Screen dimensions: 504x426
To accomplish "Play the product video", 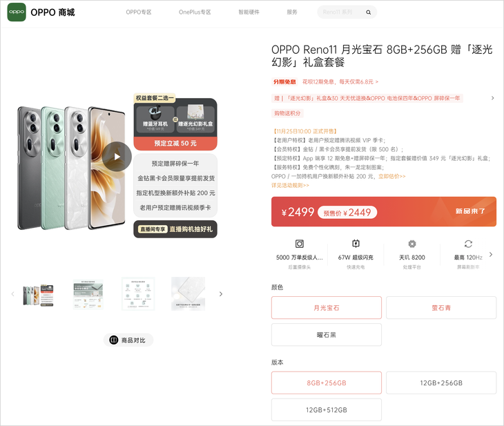I will (117, 157).
